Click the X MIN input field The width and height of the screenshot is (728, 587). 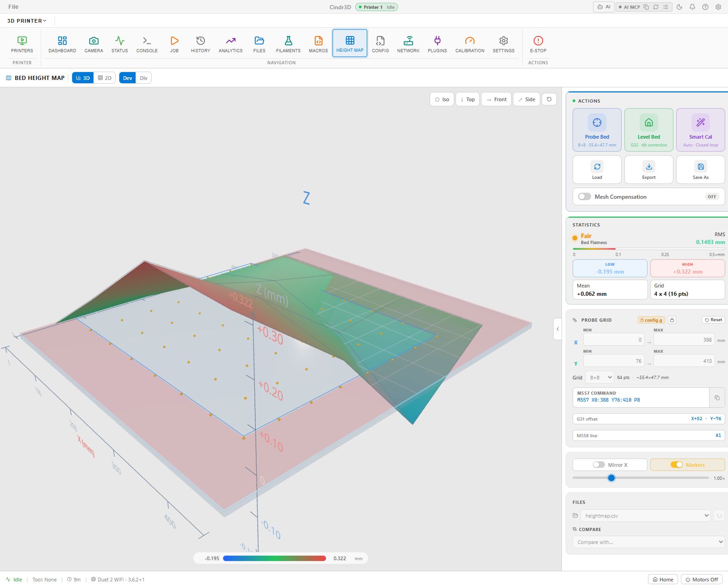(x=614, y=340)
